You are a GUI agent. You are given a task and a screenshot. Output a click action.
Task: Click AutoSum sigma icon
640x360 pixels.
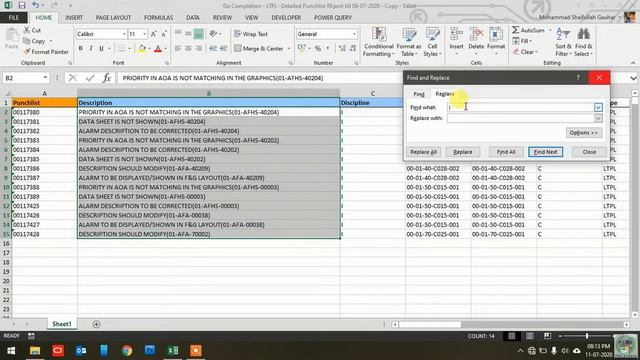click(516, 30)
